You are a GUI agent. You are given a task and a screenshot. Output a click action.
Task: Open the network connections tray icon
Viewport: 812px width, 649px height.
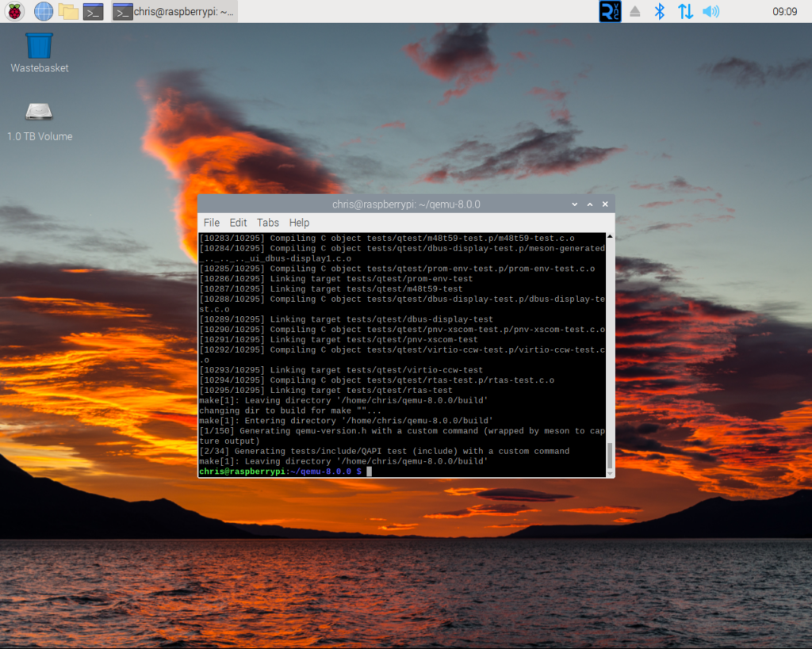pyautogui.click(x=685, y=11)
